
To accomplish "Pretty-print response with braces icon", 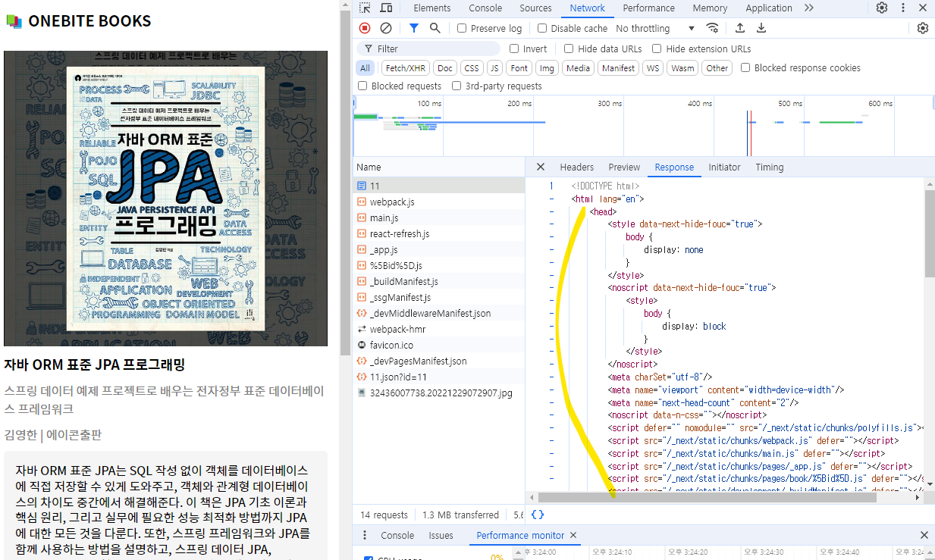I will 538,515.
